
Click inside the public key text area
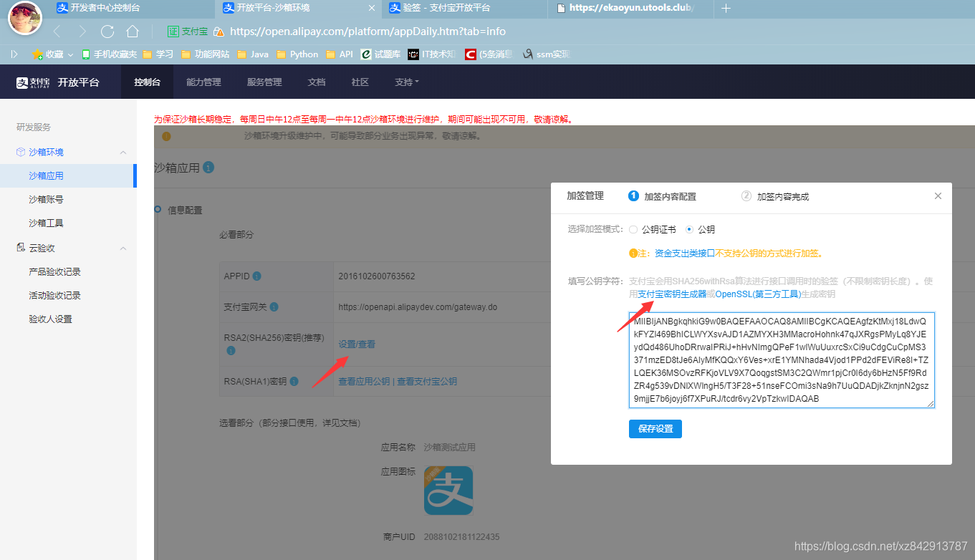click(x=782, y=360)
